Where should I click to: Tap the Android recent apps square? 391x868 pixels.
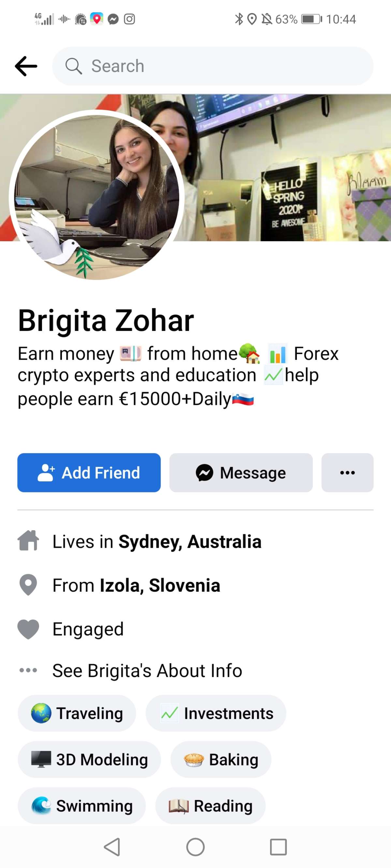click(x=278, y=847)
